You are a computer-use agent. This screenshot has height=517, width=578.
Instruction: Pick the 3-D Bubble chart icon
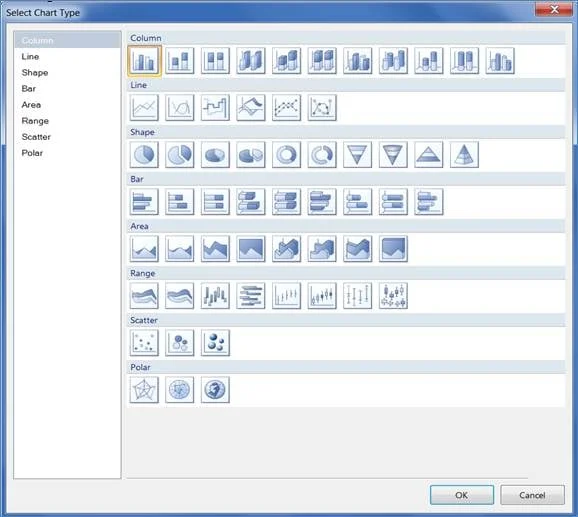215,343
